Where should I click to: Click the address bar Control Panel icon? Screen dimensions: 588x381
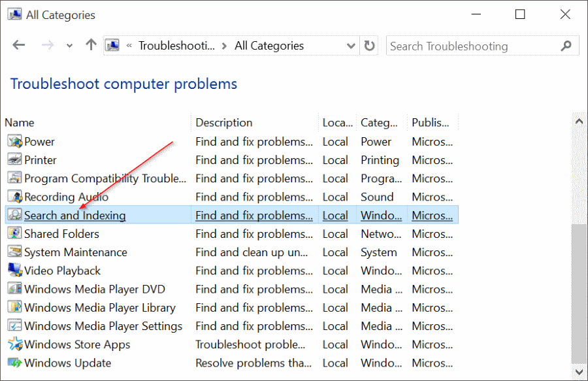(x=112, y=45)
